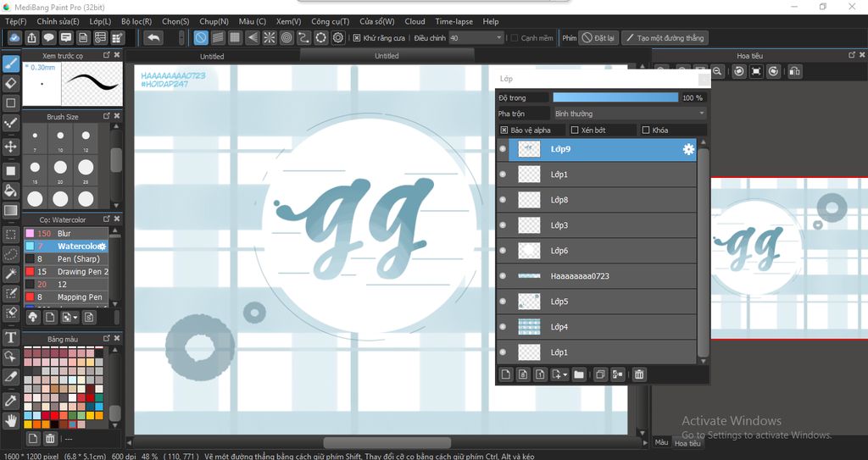Click the horizontal canvas scrollbar
868x460 pixels.
(x=387, y=443)
